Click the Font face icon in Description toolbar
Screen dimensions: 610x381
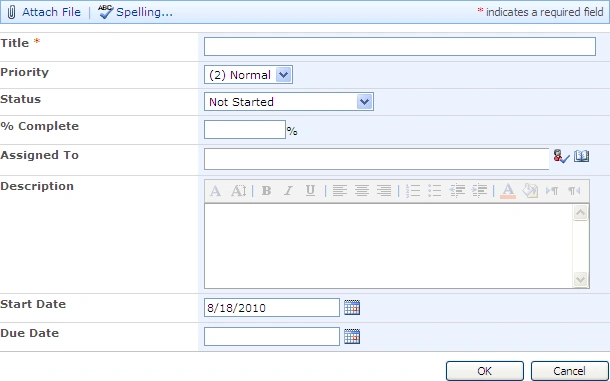coord(216,191)
